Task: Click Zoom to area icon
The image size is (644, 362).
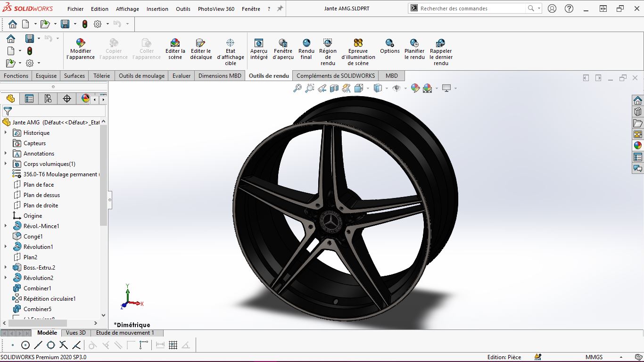Action: tap(310, 88)
